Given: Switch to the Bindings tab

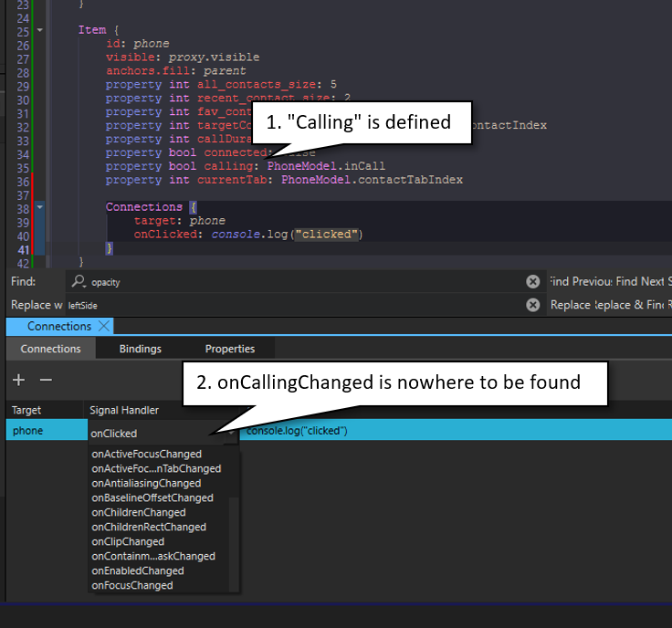Looking at the screenshot, I should (140, 349).
